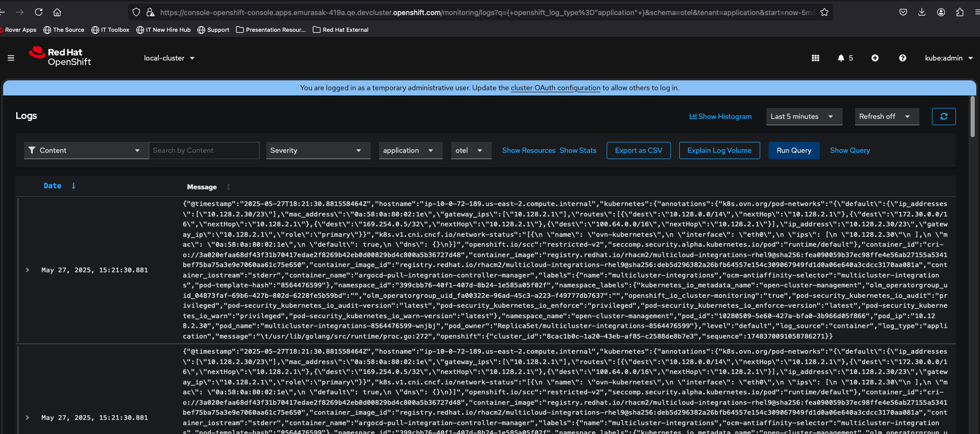Click Show Histogram
Screen dimensions: 980x434
pyautogui.click(x=721, y=116)
